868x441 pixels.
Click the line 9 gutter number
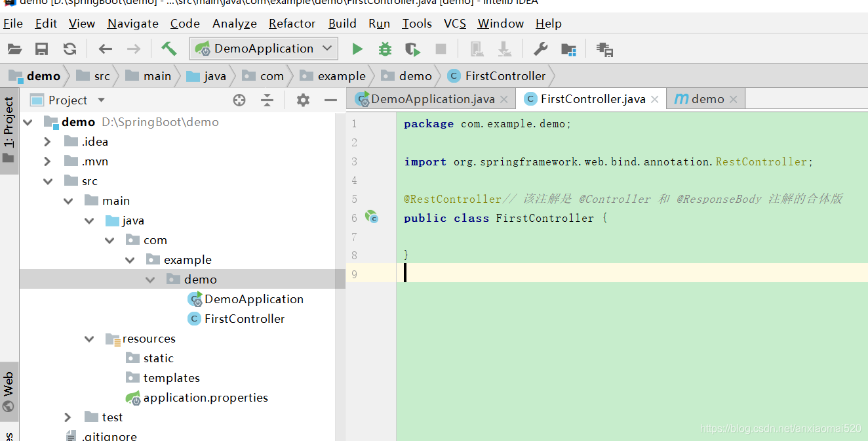[x=354, y=274]
